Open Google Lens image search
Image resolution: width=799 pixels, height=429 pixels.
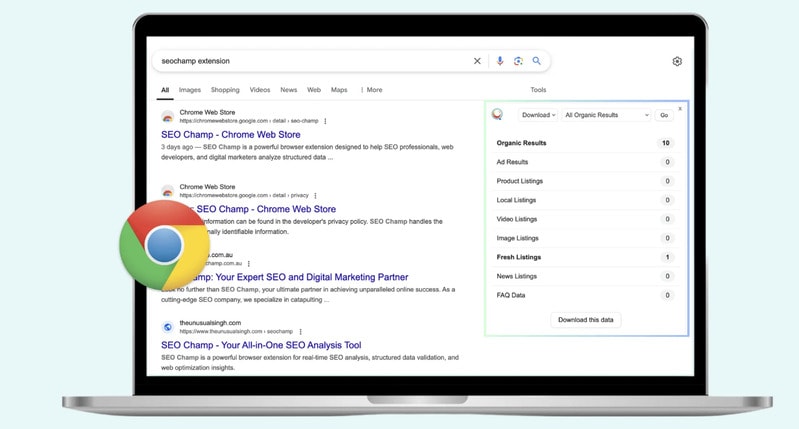pos(518,61)
